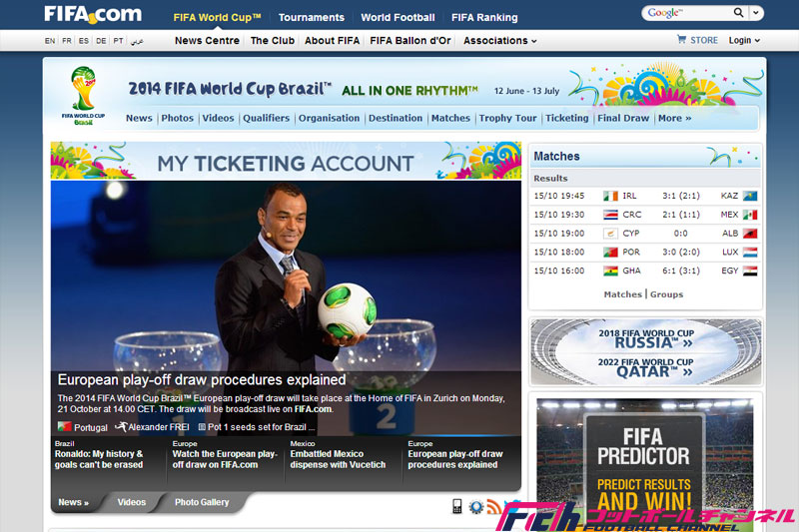Click the STORE shopping cart icon
Image resolution: width=799 pixels, height=532 pixels.
pos(682,40)
